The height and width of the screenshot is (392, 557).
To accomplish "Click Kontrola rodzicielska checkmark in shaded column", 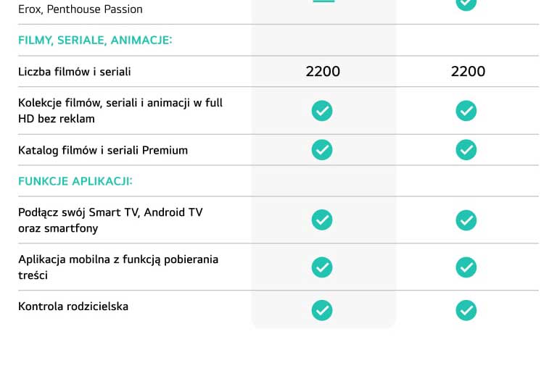I will point(322,310).
